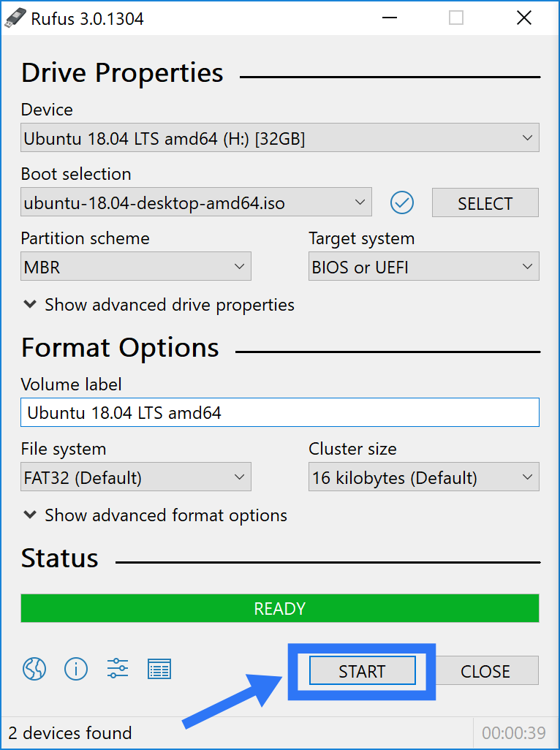The width and height of the screenshot is (560, 750).
Task: Expand Show advanced drive properties
Action: point(159,305)
